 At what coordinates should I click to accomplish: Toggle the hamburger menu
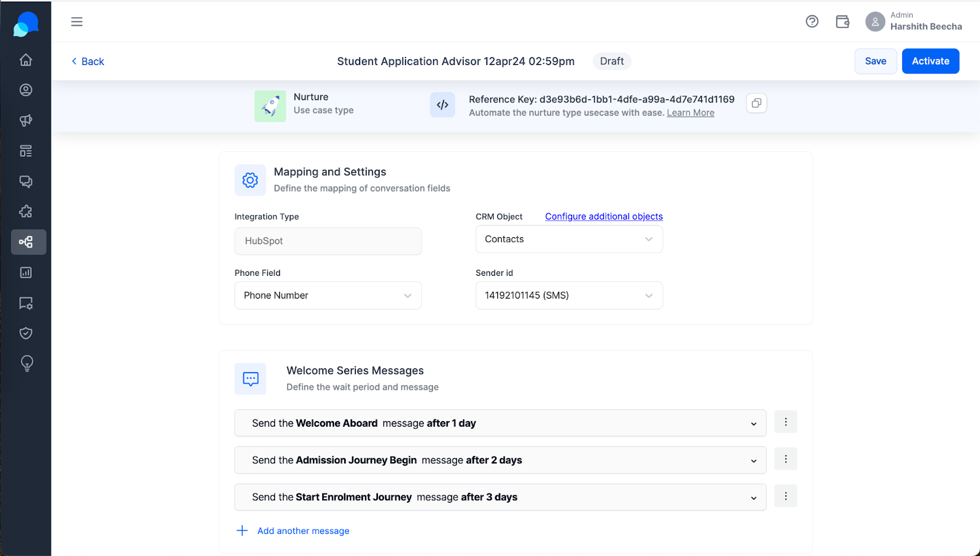(x=77, y=21)
